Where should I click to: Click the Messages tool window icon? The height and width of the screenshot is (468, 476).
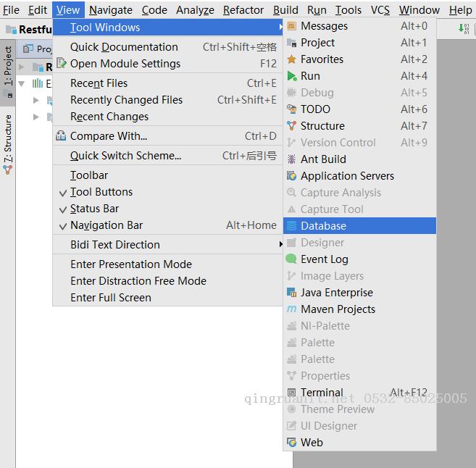[291, 26]
